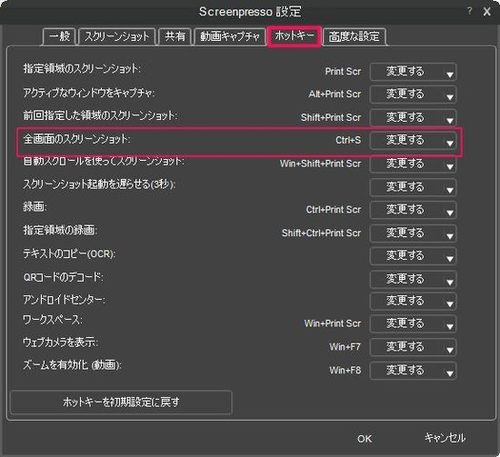Click the help question mark icon
The width and height of the screenshot is (500, 457).
tap(470, 11)
